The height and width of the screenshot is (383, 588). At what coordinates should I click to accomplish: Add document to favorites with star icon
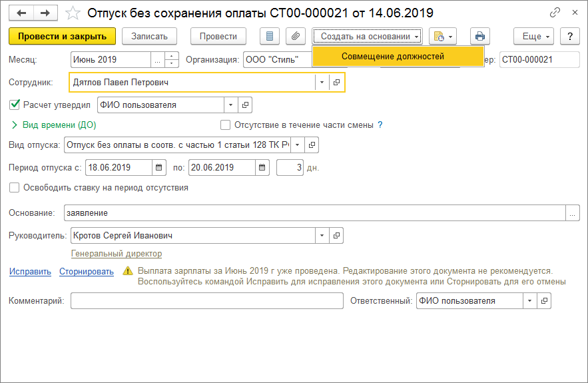pyautogui.click(x=74, y=13)
